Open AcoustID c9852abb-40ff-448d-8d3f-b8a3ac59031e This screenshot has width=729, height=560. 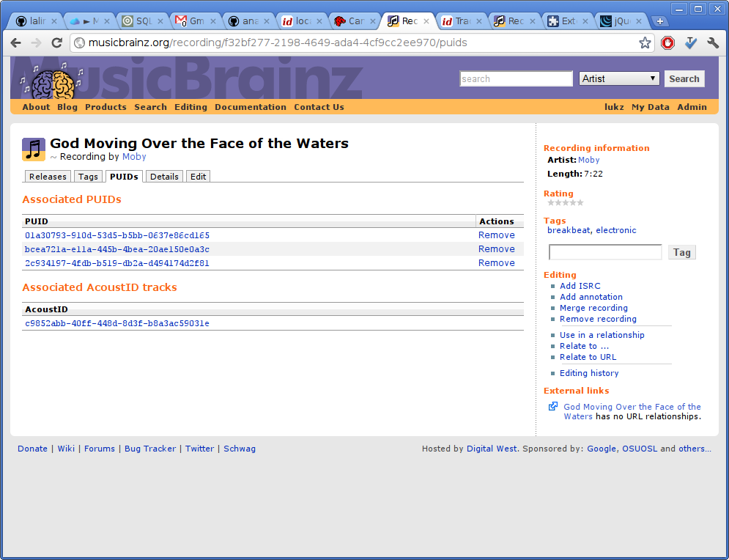pyautogui.click(x=117, y=324)
